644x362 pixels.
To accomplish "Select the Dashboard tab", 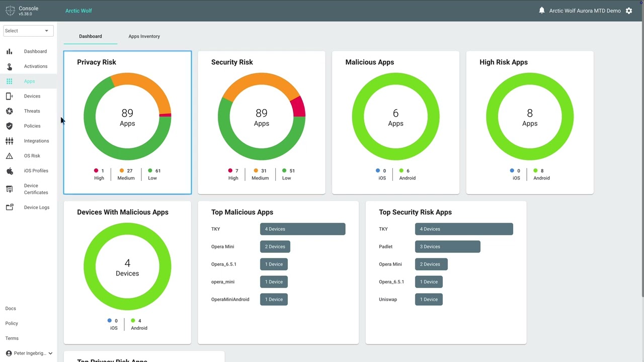I will (x=91, y=36).
